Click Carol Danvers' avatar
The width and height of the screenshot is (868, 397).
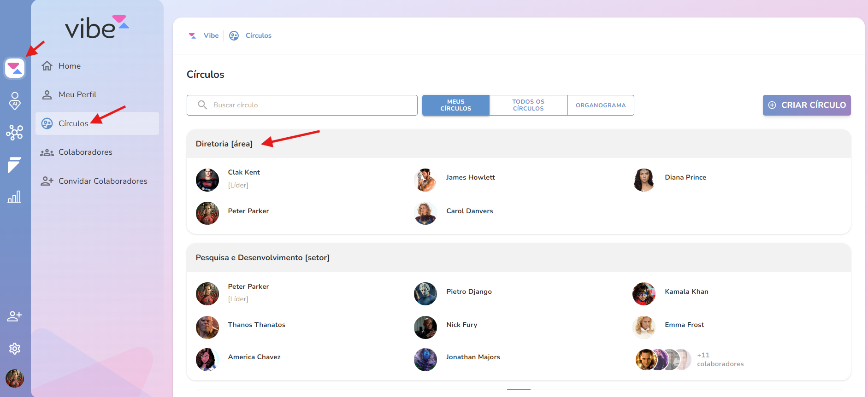coord(425,213)
